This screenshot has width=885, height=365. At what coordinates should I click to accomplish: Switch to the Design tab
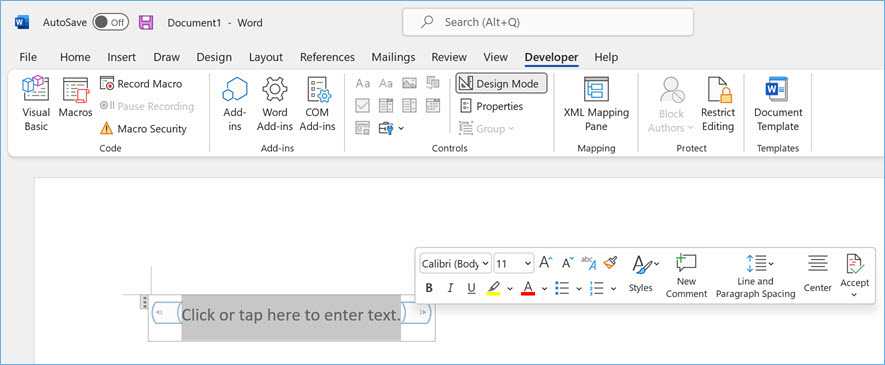pos(214,57)
